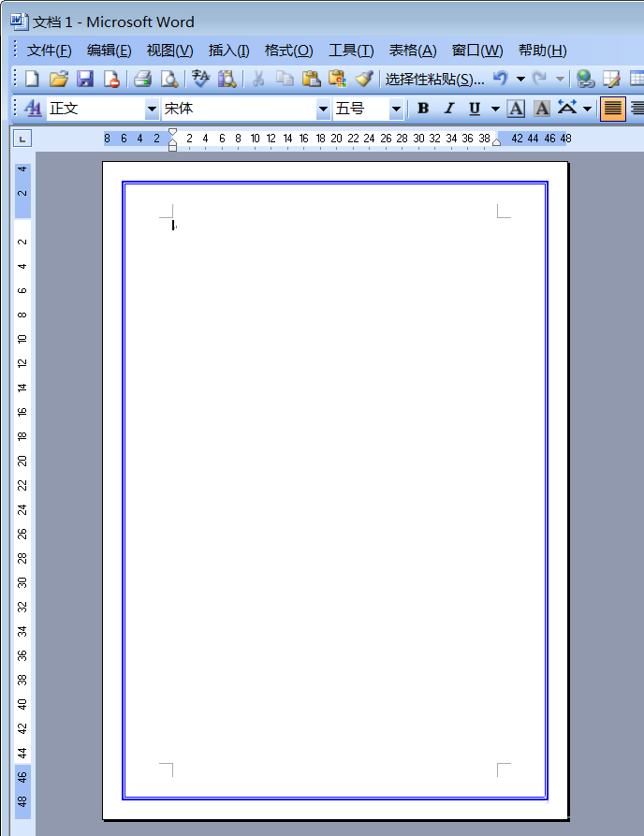This screenshot has width=644, height=836.
Task: Open the 工具(T) menu
Action: pyautogui.click(x=351, y=51)
